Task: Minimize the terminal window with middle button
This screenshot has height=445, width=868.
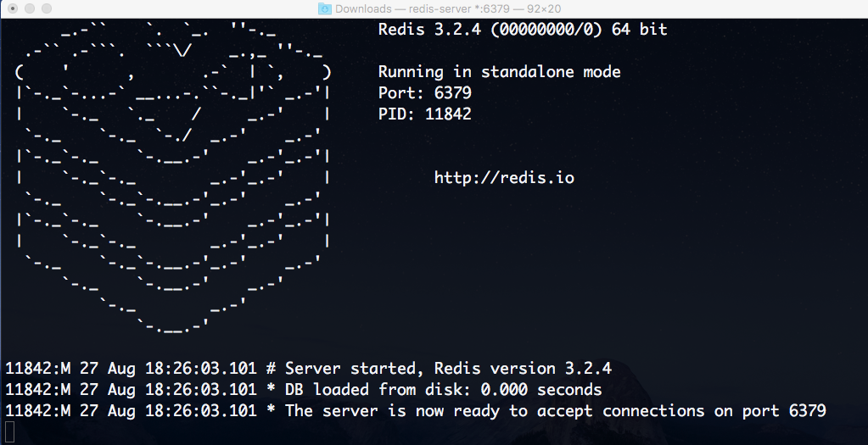Action: point(28,8)
